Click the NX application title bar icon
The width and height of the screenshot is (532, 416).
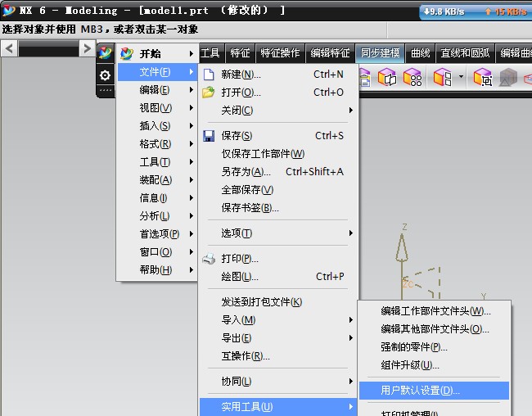click(8, 10)
